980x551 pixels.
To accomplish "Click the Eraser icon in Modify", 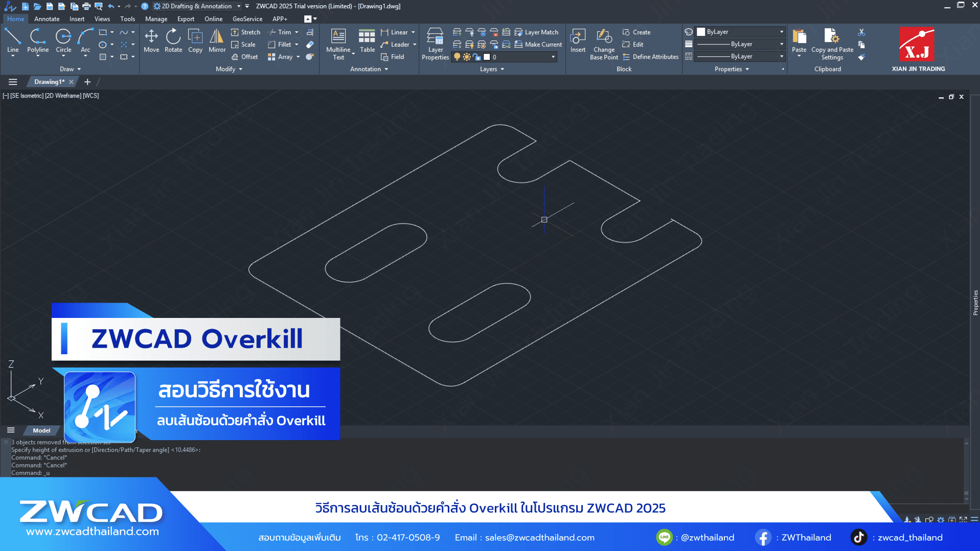I will tap(310, 44).
